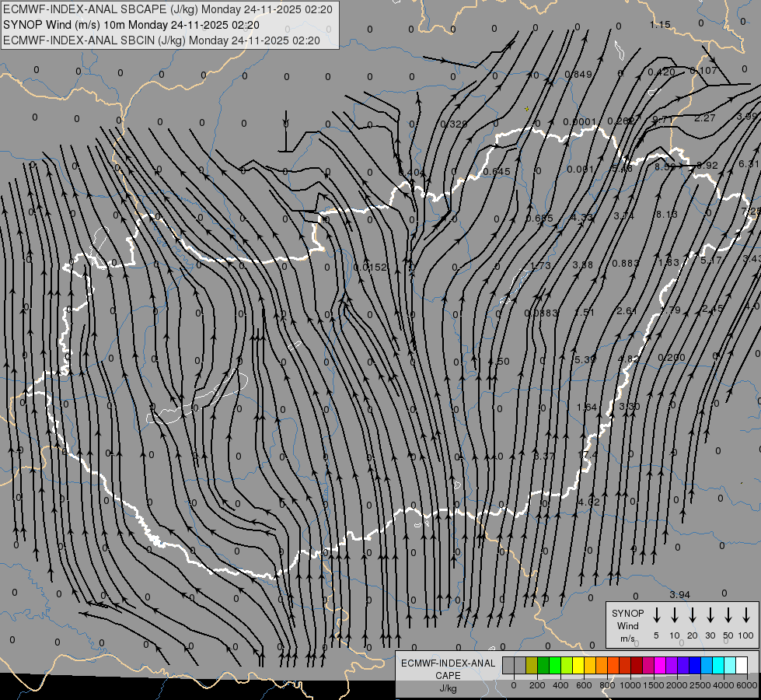
Task: Click the 8.92 value on the map
Action: click(707, 165)
